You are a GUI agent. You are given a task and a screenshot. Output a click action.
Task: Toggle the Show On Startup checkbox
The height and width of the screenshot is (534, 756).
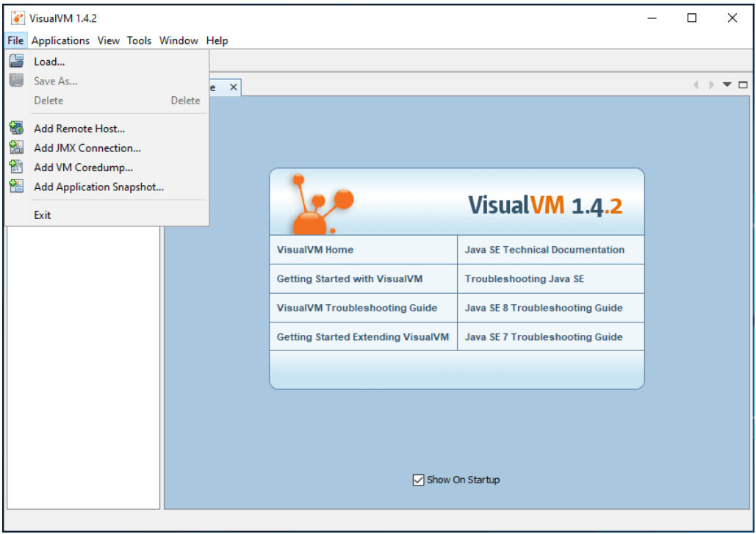click(418, 480)
